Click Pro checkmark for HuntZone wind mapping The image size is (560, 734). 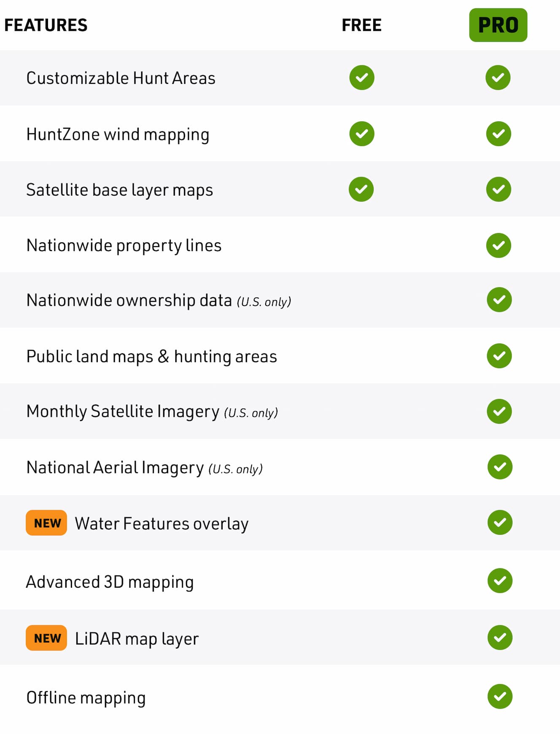coord(498,134)
